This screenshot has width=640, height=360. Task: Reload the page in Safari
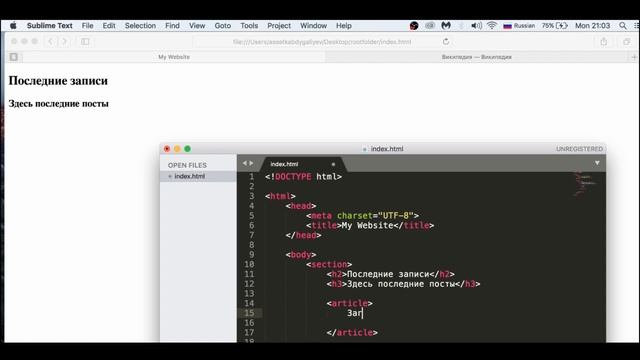tap(446, 41)
